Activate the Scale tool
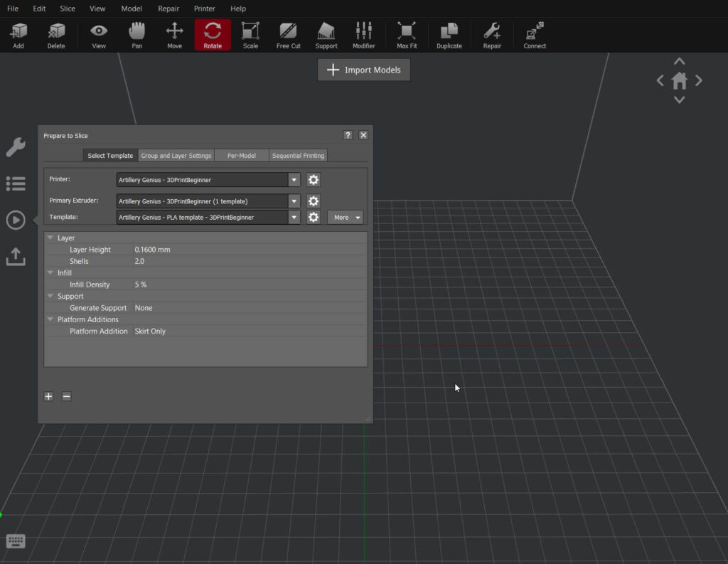This screenshot has width=728, height=564. (250, 33)
